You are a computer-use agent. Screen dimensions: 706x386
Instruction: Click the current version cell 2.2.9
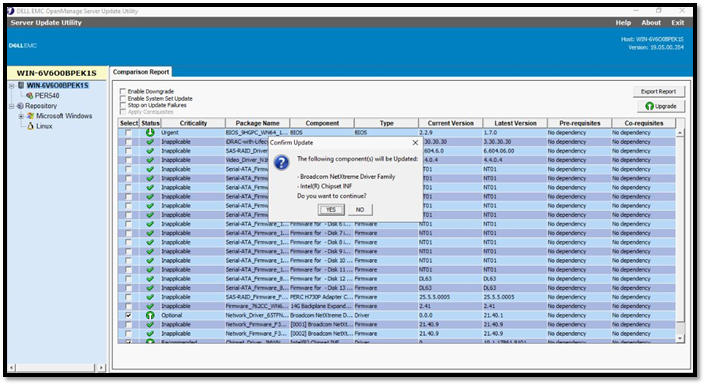pyautogui.click(x=451, y=132)
